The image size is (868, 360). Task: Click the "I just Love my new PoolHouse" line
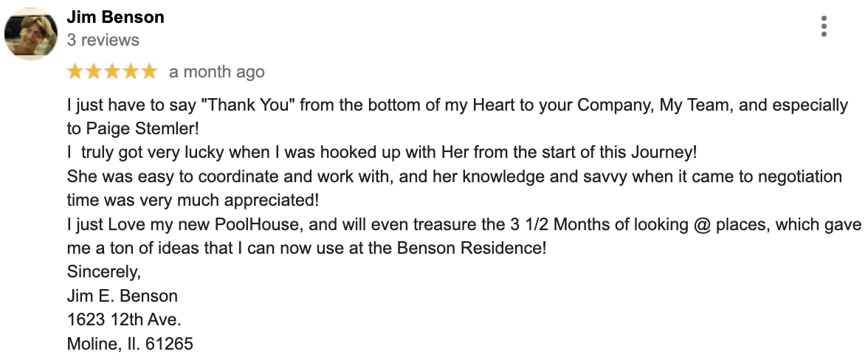(464, 224)
